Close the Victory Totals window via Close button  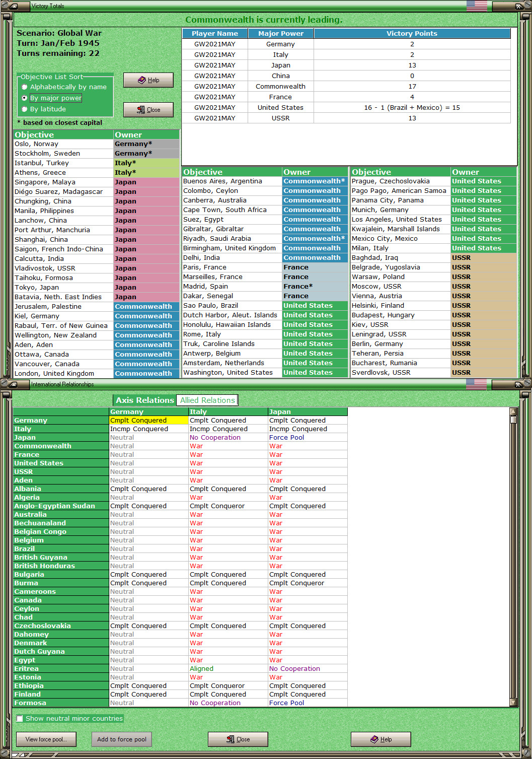pos(148,110)
